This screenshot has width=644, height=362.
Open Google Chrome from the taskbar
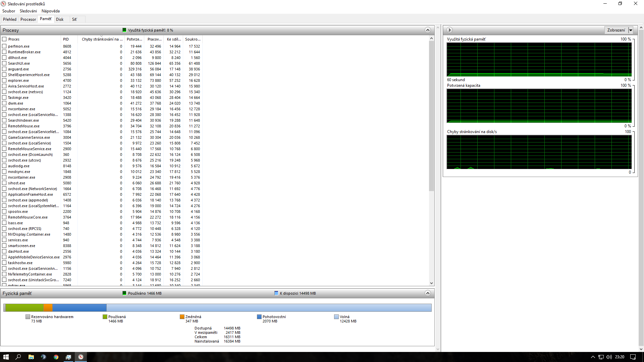coord(56,357)
